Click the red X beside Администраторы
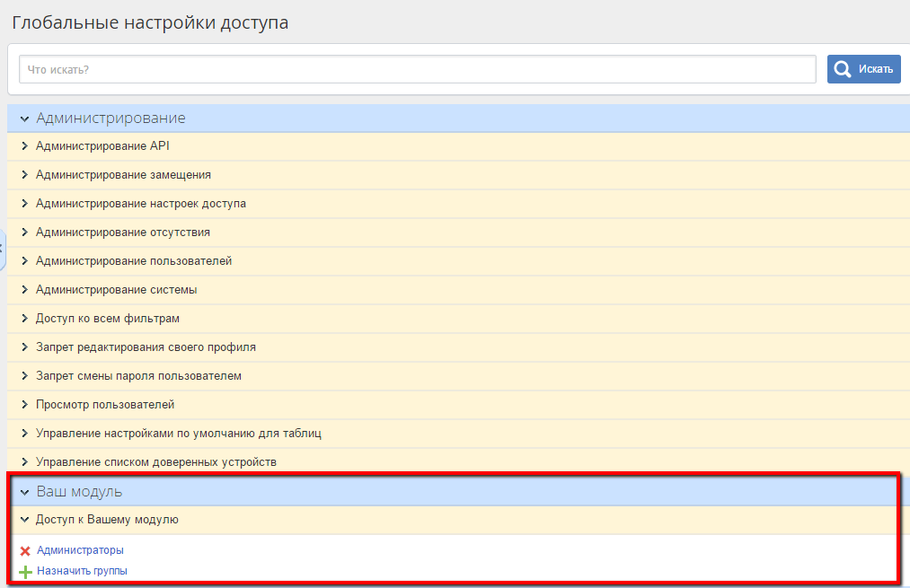This screenshot has height=588, width=910. pos(25,551)
